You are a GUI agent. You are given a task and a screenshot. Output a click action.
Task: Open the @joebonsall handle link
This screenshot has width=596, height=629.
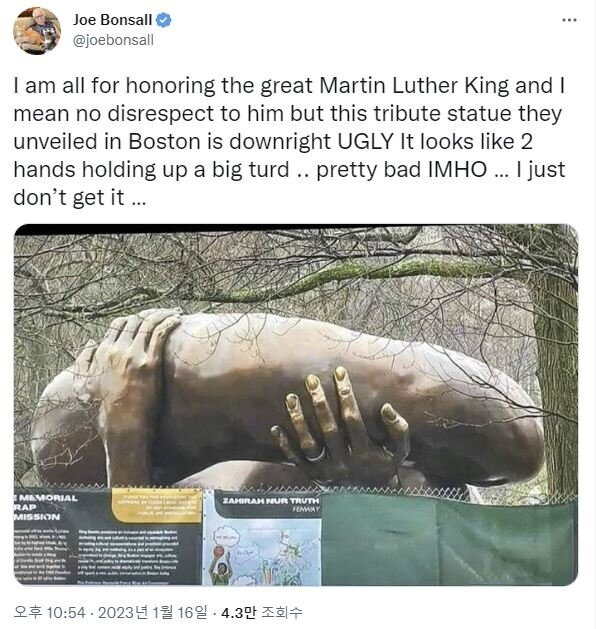(113, 40)
